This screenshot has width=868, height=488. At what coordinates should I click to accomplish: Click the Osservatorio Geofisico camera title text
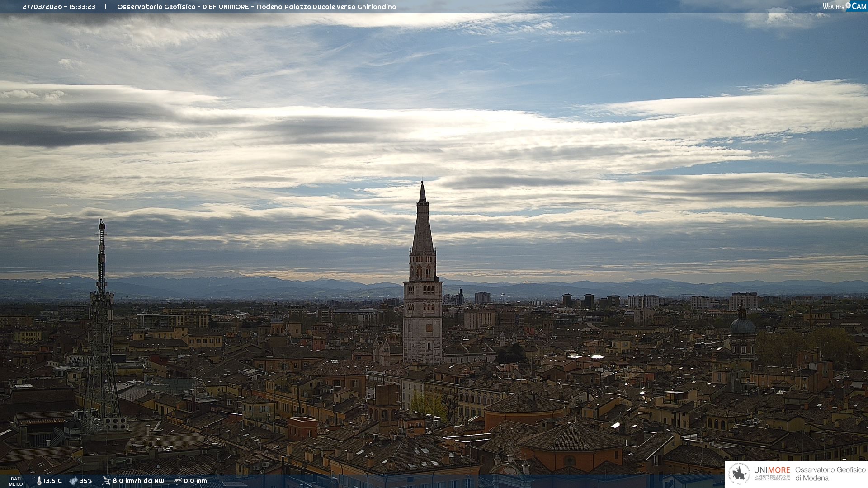256,7
